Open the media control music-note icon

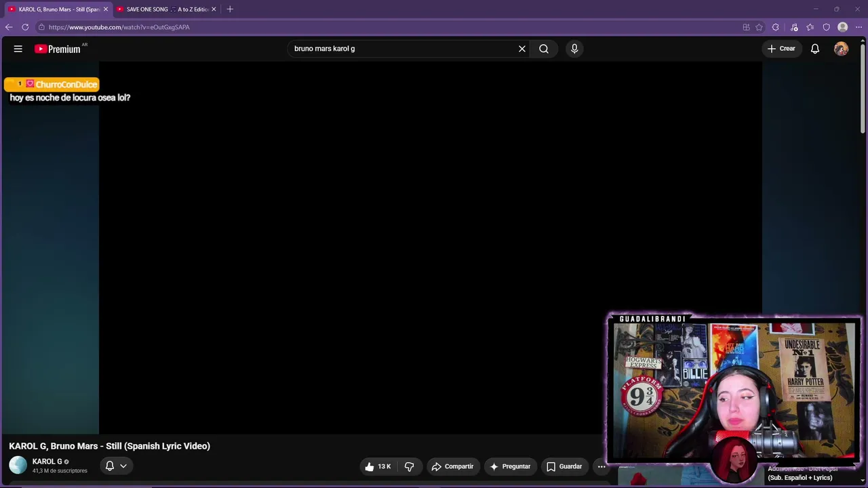794,27
